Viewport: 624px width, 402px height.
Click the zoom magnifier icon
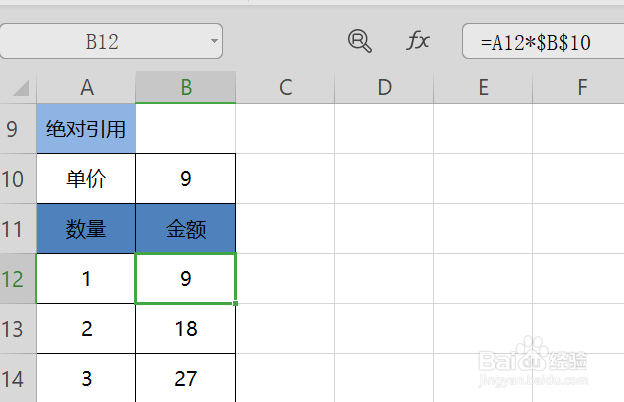coord(359,41)
